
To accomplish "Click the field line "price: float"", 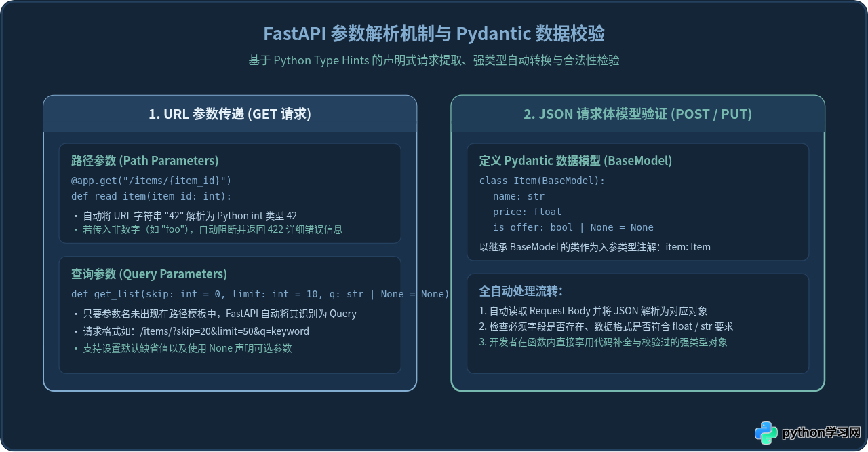I will [528, 212].
